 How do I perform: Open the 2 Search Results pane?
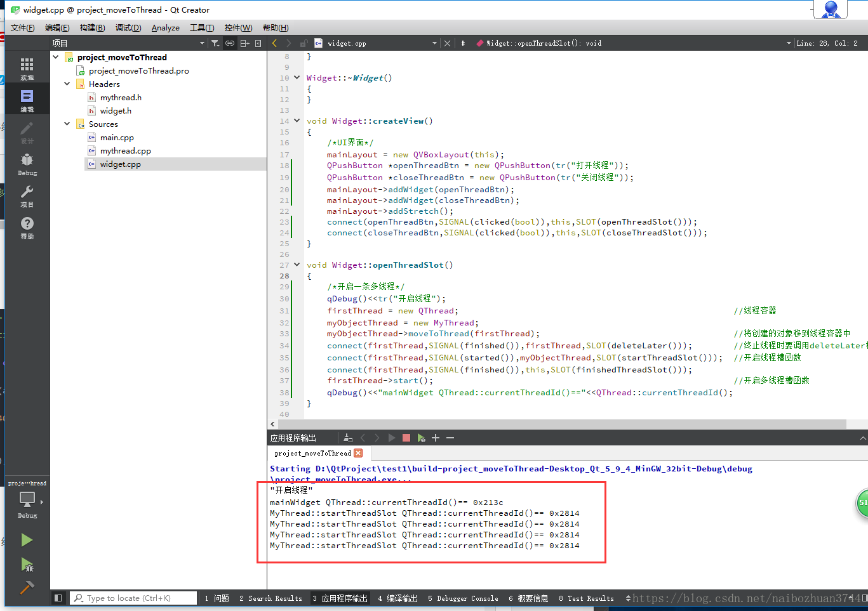[x=270, y=598]
